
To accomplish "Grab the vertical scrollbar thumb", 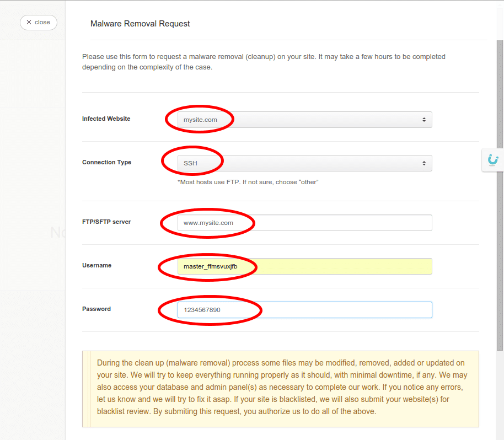I will pos(500,193).
